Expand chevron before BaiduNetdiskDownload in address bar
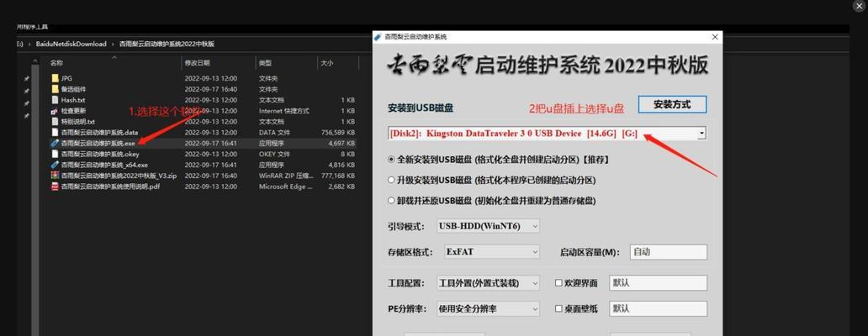This screenshot has width=868, height=336. [29, 44]
